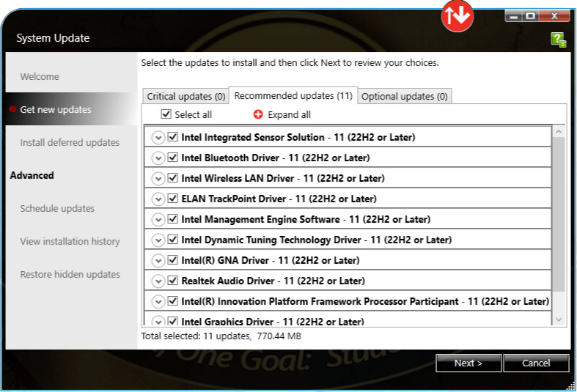Click scrollbar up arrow in updates list

pyautogui.click(x=559, y=132)
